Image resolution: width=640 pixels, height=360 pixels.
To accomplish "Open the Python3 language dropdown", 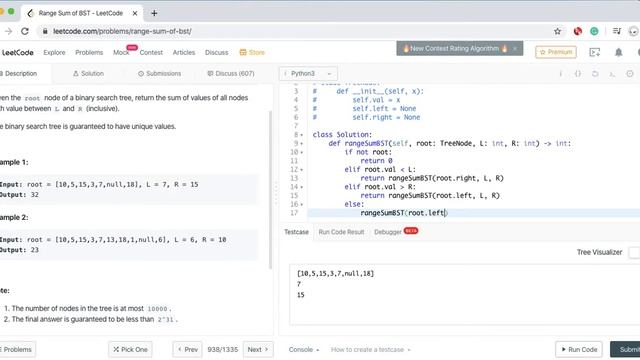I will point(308,73).
